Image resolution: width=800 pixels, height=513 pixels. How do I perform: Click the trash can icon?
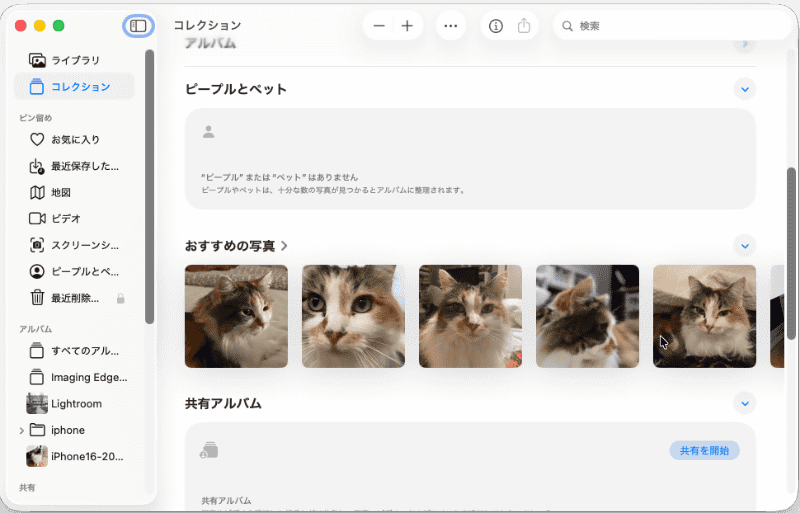[x=37, y=298]
